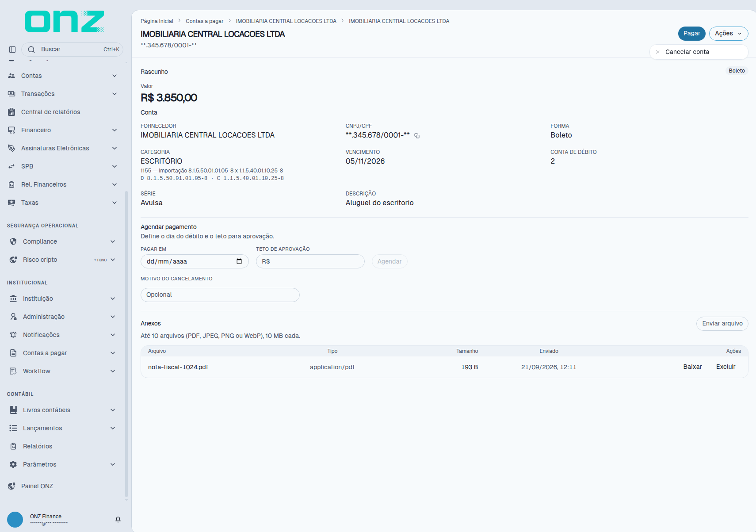Click the SPB arrows icon

[11, 166]
